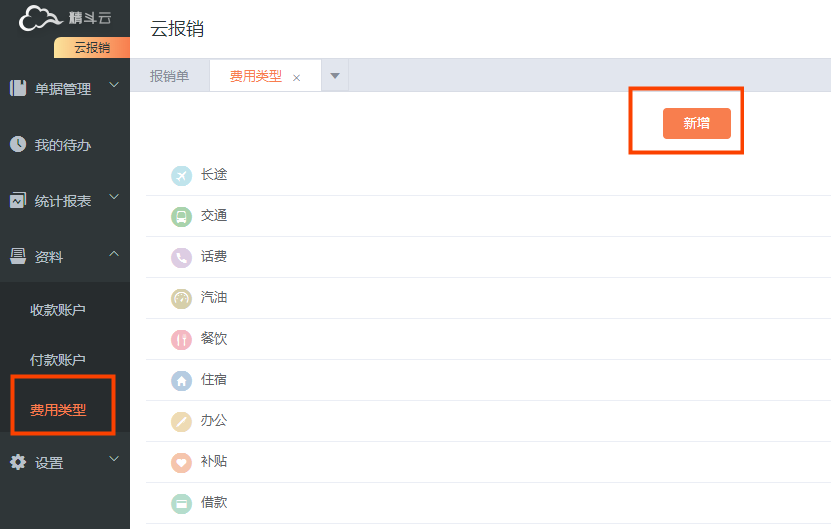Screen dimensions: 831x529
Task: Click the phone icon for 话费
Action: (x=181, y=257)
